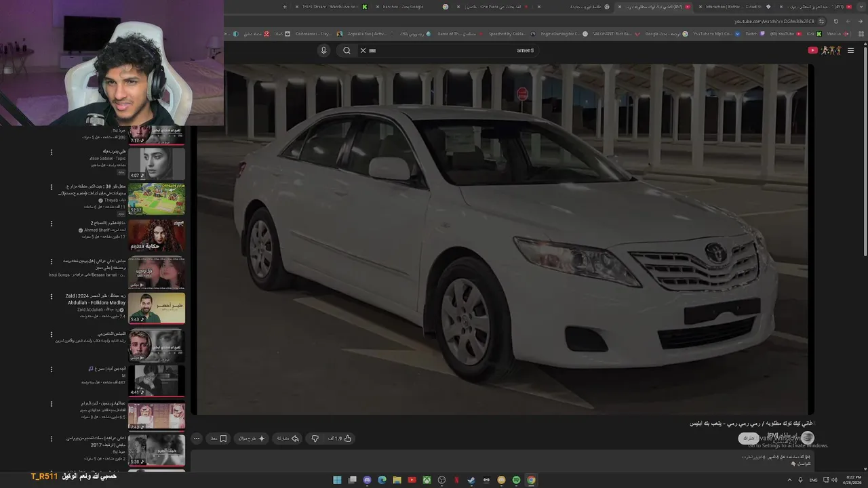Reload the page in Chrome
This screenshot has height=488, width=868.
point(836,21)
